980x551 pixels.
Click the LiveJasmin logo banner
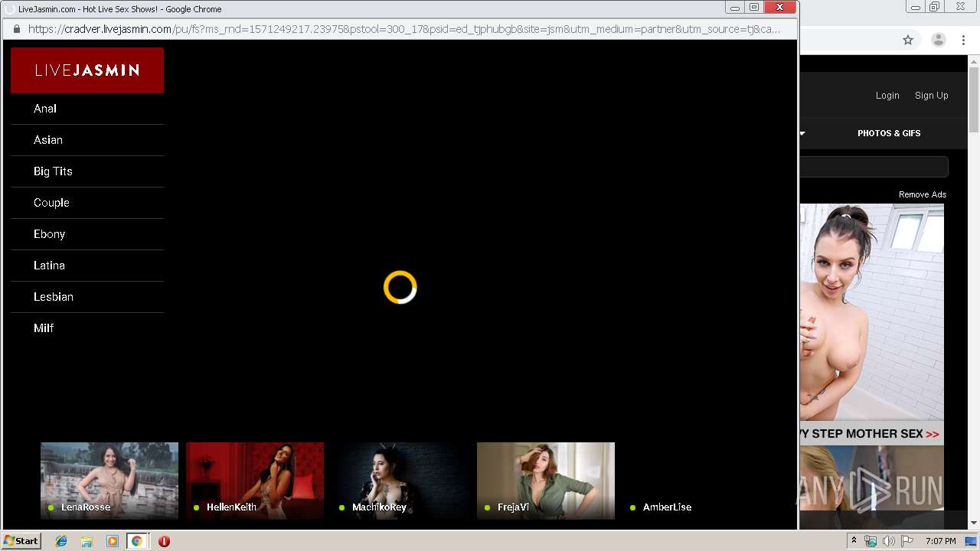click(87, 70)
